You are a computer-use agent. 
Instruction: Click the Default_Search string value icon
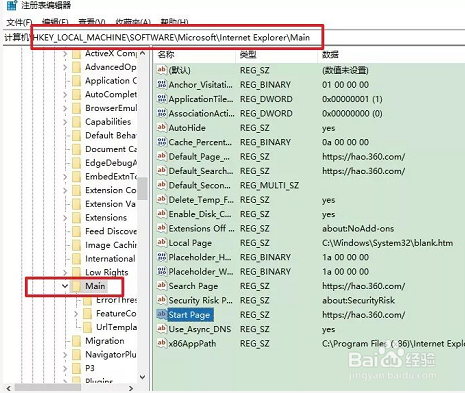(x=162, y=170)
